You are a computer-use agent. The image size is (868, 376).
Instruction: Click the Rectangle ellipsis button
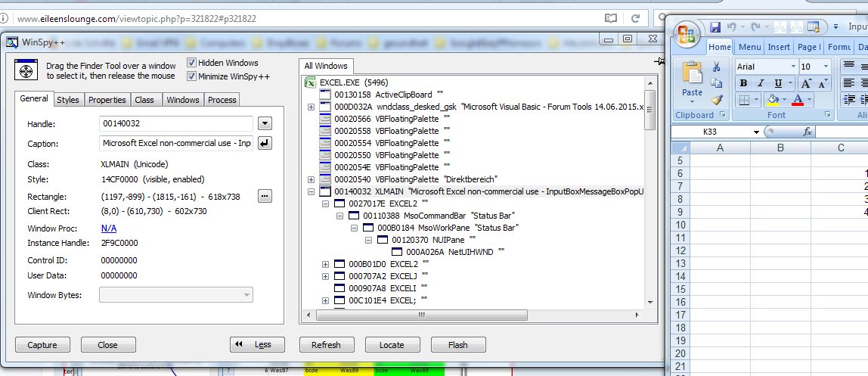(265, 197)
